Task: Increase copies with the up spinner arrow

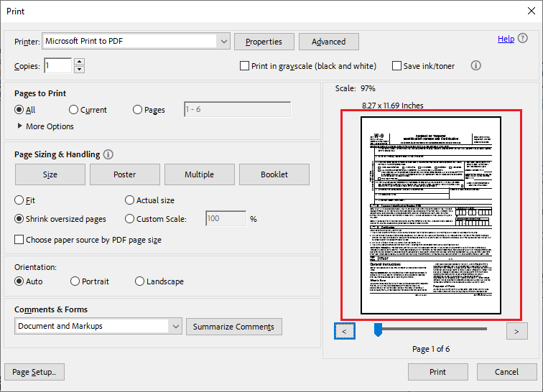Action: coord(80,62)
